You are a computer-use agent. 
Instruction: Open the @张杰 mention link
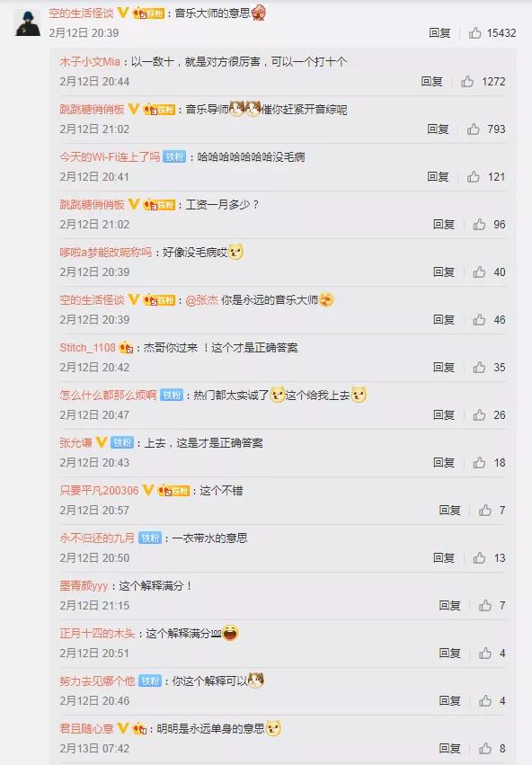click(201, 300)
